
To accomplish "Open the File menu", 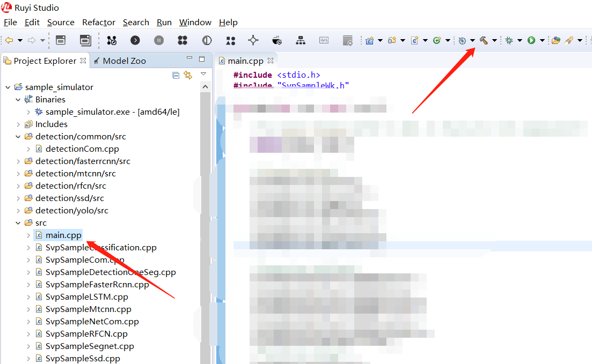I will (10, 23).
